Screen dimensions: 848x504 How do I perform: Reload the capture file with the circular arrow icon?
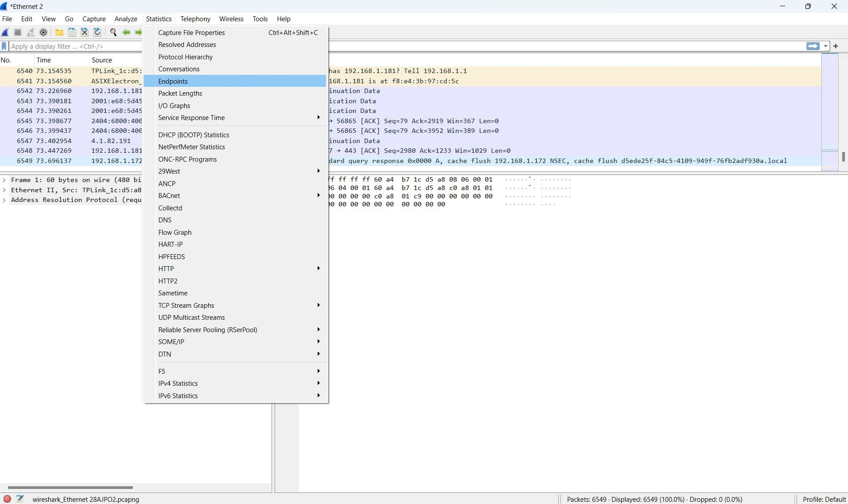[97, 32]
